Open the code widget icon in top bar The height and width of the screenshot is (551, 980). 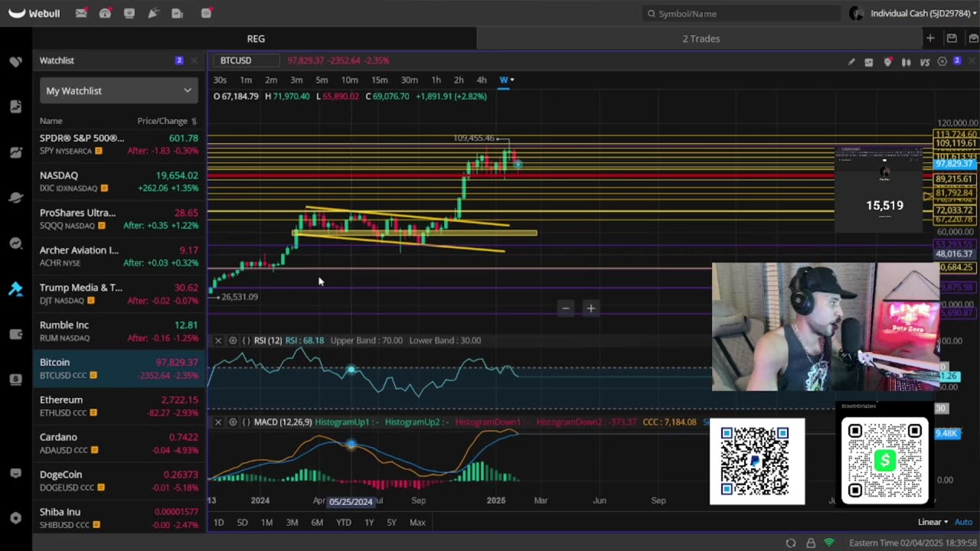click(x=206, y=13)
